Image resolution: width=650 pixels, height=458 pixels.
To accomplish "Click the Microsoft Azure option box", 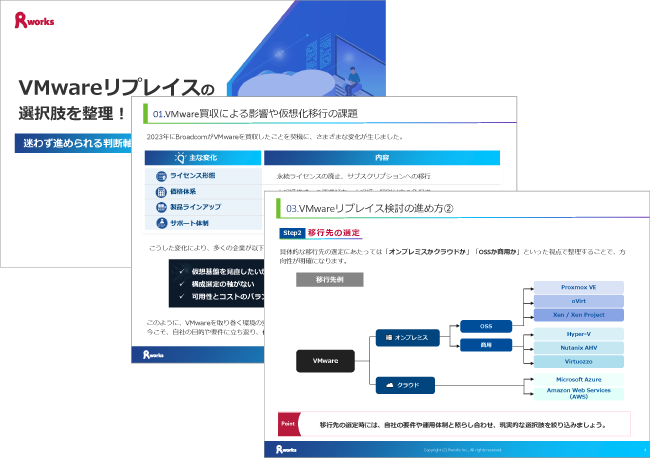I will click(x=578, y=380).
